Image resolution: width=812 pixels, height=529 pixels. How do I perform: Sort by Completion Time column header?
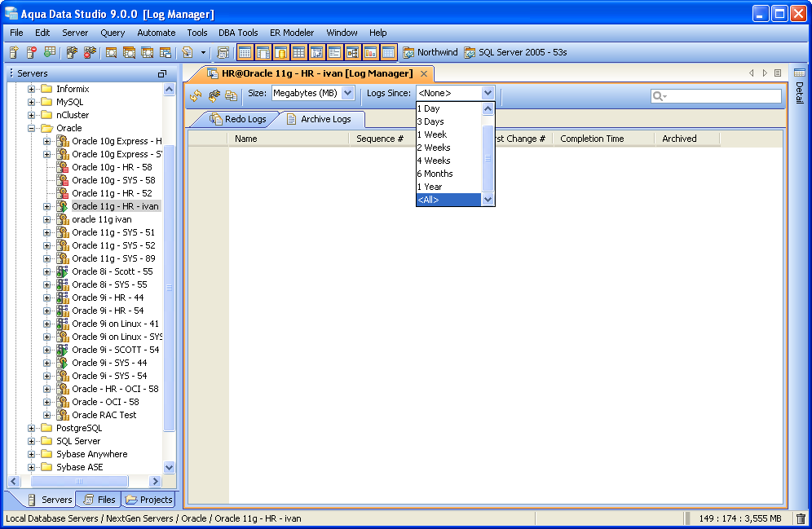click(604, 139)
